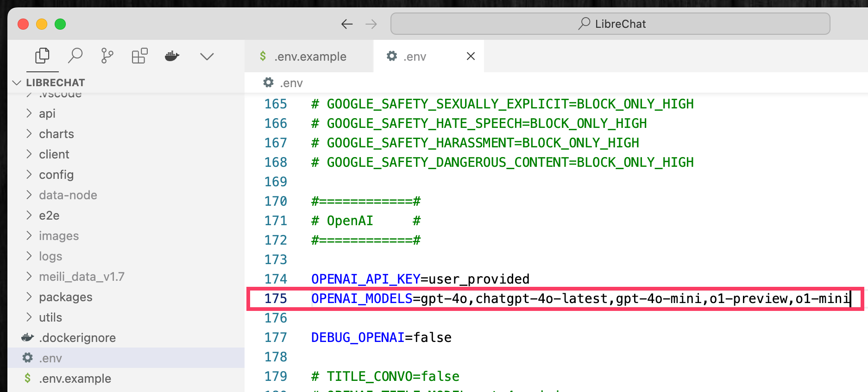Expand the packages folder
The width and height of the screenshot is (868, 392).
pyautogui.click(x=65, y=297)
